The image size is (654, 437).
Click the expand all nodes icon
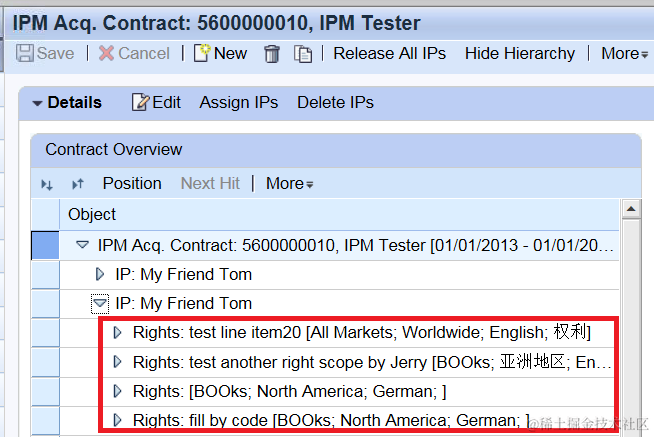point(47,184)
